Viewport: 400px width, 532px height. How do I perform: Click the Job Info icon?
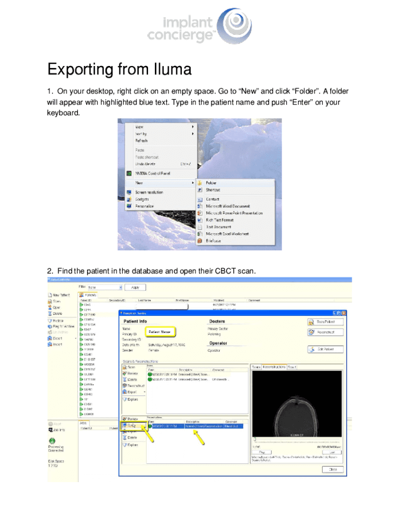(x=50, y=430)
